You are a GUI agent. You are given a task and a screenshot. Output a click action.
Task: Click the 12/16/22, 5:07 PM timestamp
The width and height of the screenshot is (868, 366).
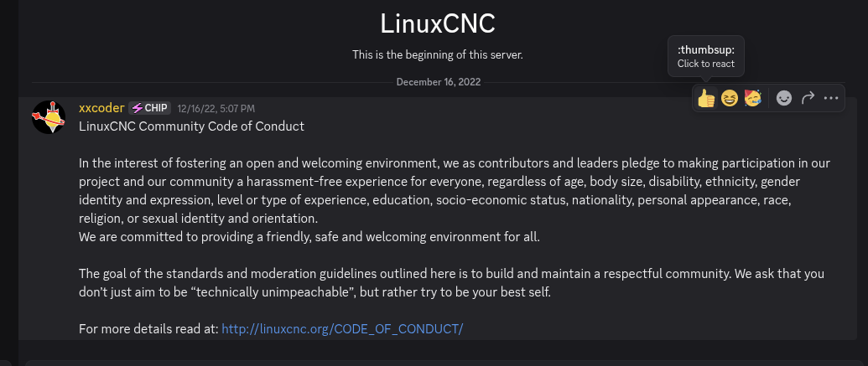(216, 109)
